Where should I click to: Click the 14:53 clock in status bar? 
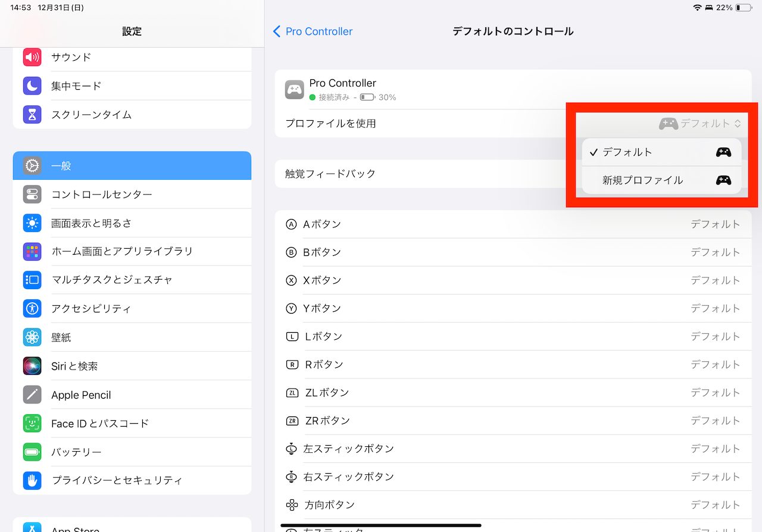click(x=21, y=8)
